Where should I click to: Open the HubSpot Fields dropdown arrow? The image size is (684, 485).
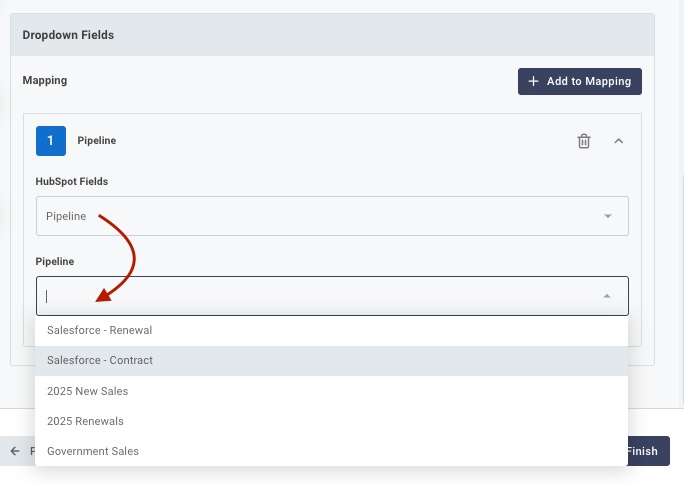(607, 216)
